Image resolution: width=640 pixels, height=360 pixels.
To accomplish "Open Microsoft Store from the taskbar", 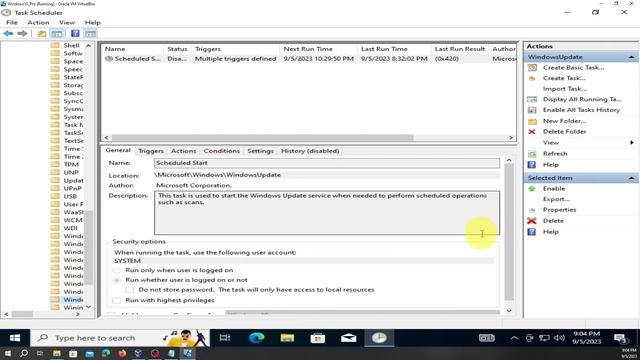I will click(318, 338).
